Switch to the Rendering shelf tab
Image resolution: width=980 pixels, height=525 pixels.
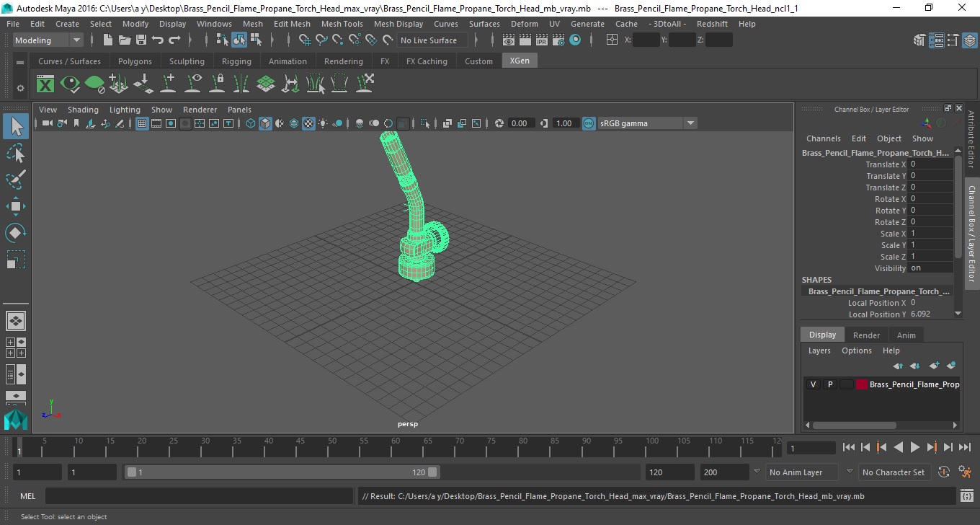[344, 61]
